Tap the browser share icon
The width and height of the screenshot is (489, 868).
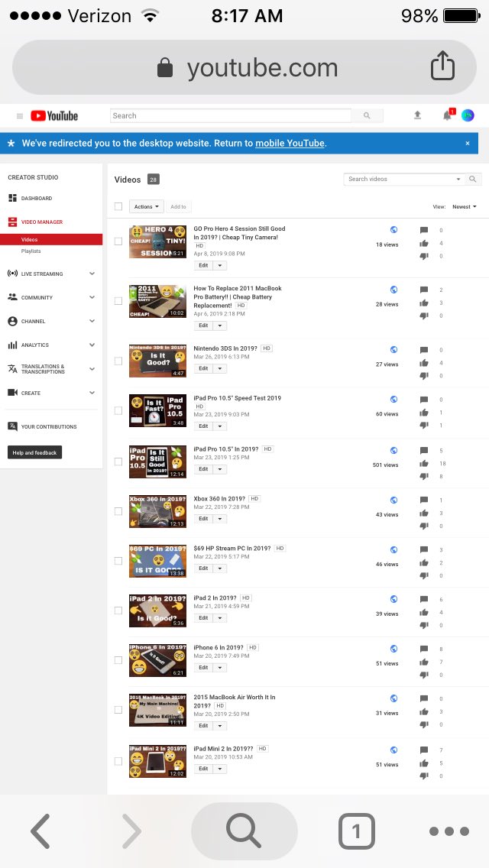442,65
